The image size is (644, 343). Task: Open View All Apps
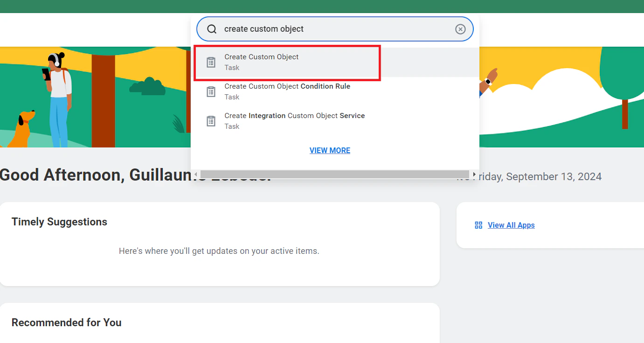click(x=511, y=225)
